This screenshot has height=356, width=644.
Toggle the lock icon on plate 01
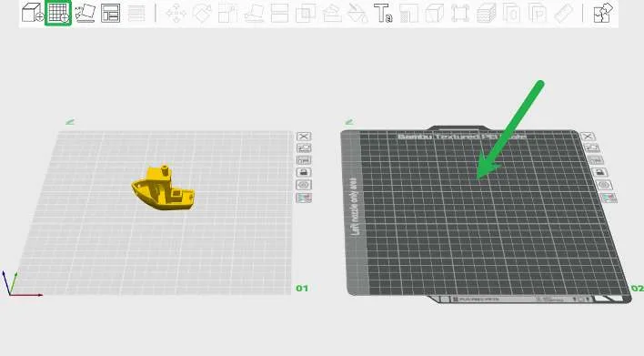(304, 173)
